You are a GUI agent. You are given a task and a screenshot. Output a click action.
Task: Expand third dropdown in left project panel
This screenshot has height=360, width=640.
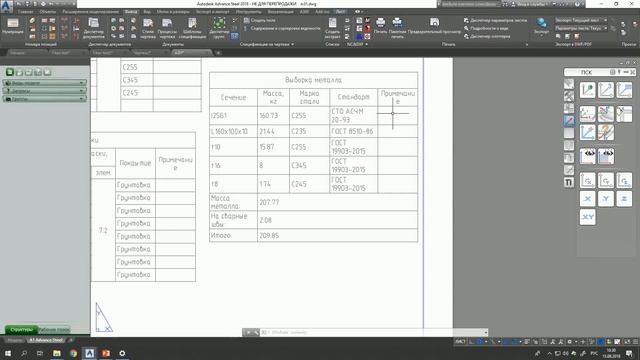coord(81,98)
